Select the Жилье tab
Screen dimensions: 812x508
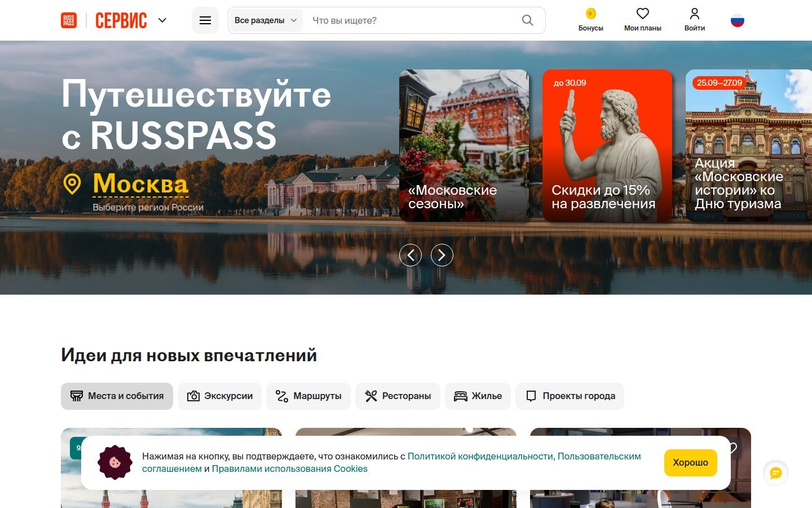coord(478,396)
